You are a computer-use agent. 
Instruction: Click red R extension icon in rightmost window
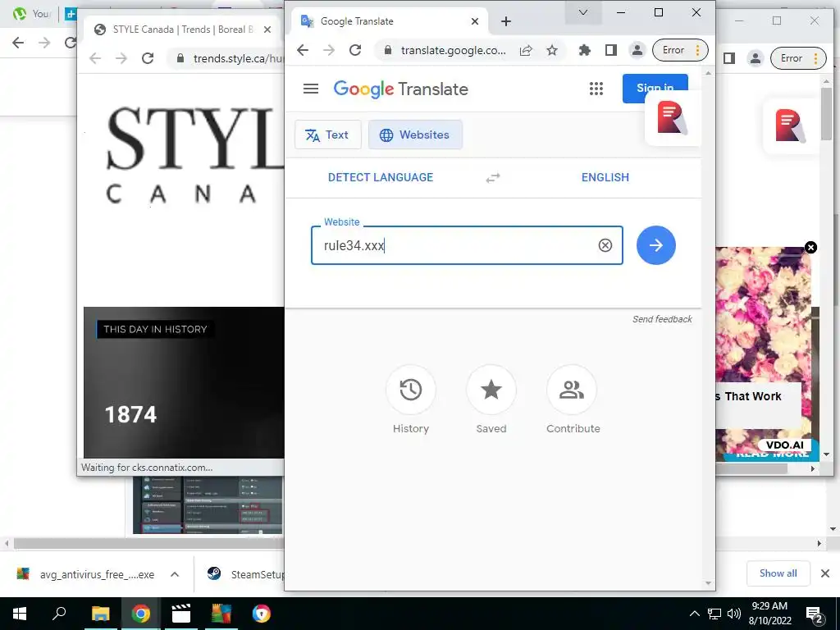pyautogui.click(x=790, y=126)
